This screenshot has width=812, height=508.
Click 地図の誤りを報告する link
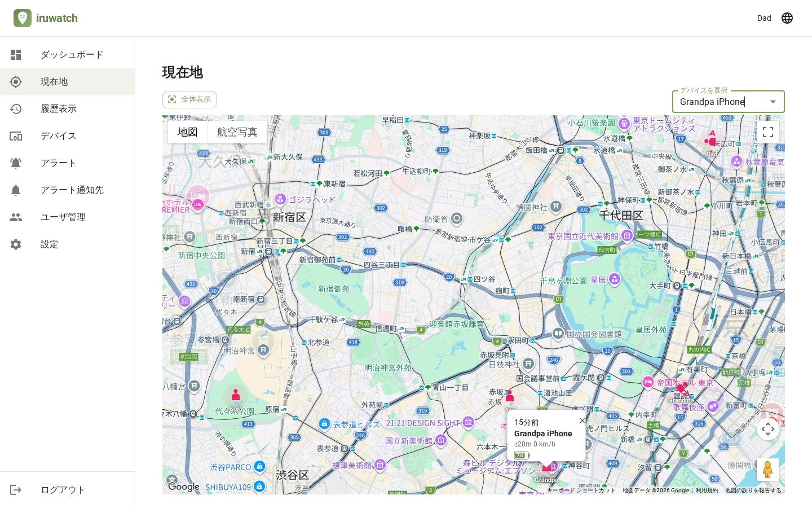coord(753,491)
